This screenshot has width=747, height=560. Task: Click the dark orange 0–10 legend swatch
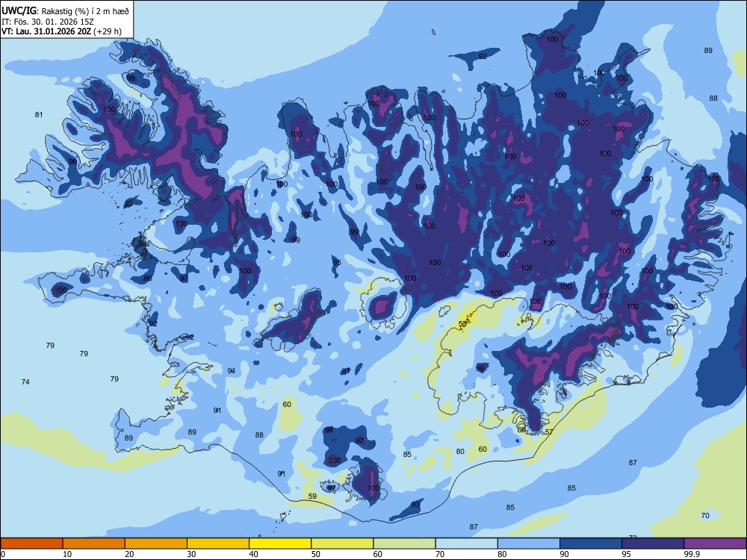click(x=31, y=544)
